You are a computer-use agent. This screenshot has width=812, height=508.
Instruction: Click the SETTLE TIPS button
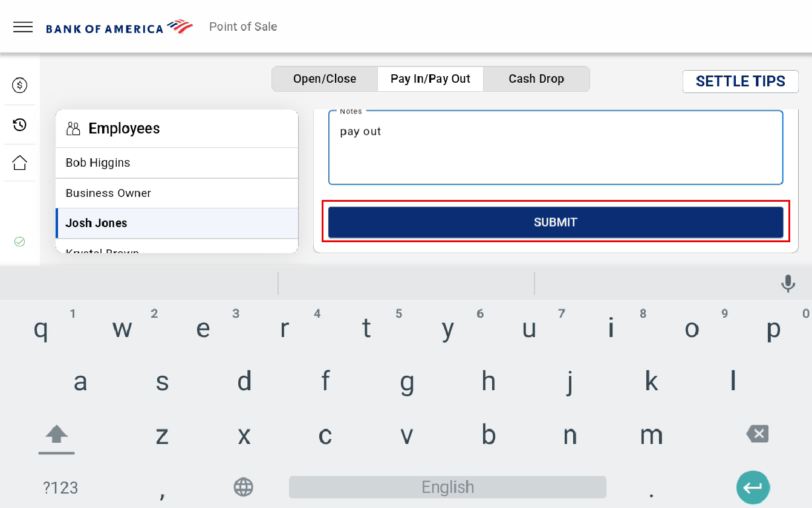click(740, 82)
